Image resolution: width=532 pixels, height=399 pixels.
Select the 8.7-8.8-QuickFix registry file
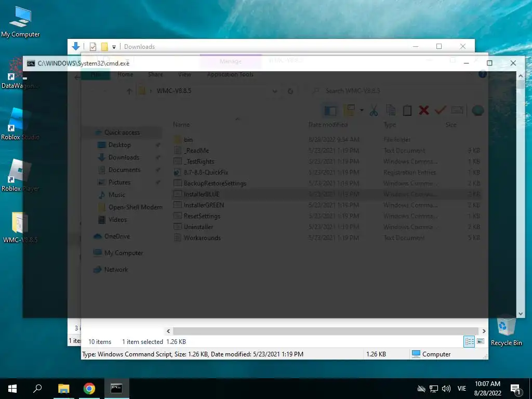click(327, 172)
